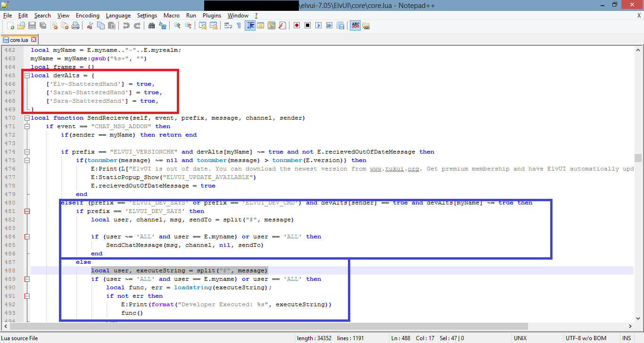This screenshot has height=343, width=644.
Task: Collapse the red fold marker at line 491
Action: point(27,296)
